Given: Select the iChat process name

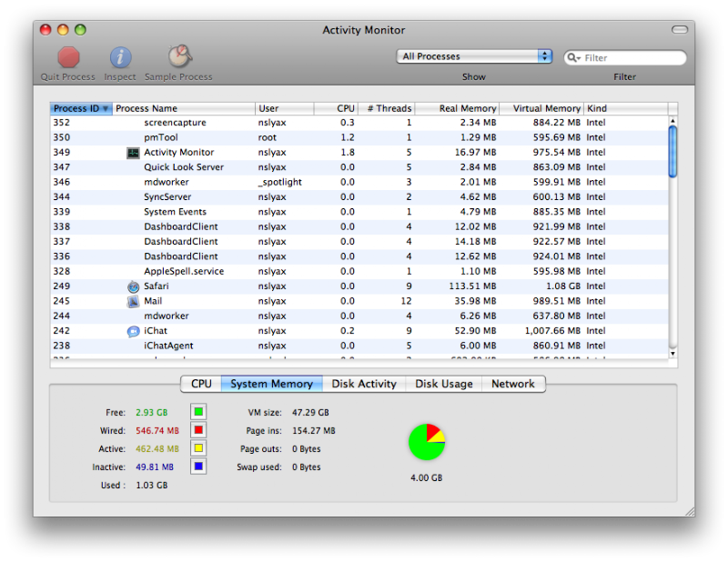Looking at the screenshot, I should 156,330.
